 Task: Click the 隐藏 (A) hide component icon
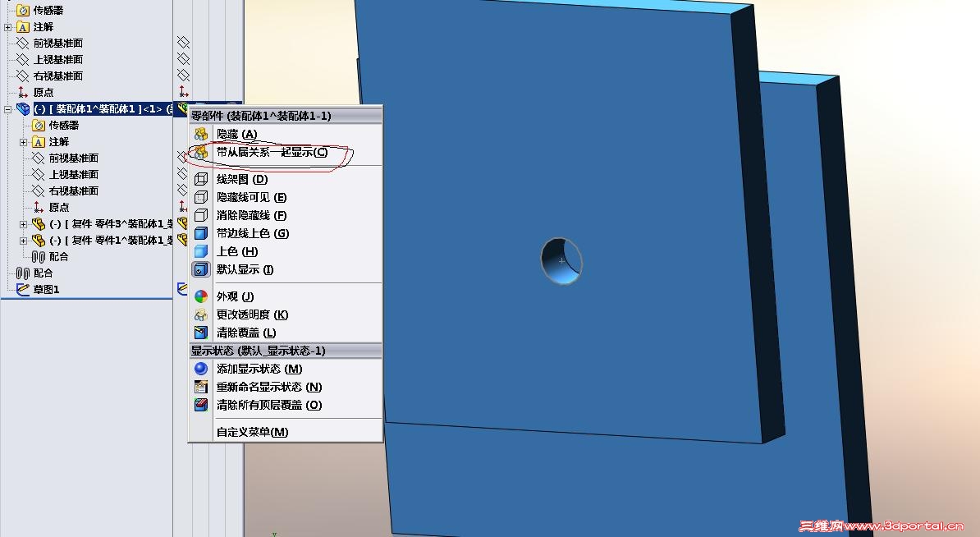pos(200,134)
